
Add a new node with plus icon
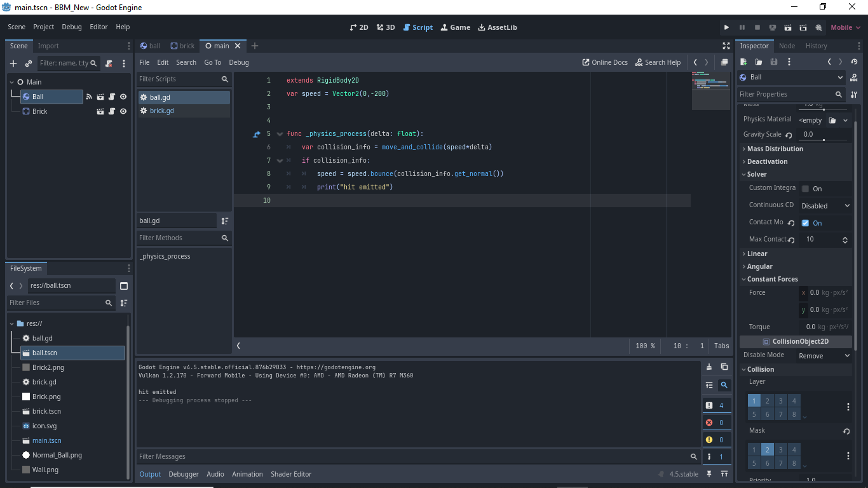point(13,64)
